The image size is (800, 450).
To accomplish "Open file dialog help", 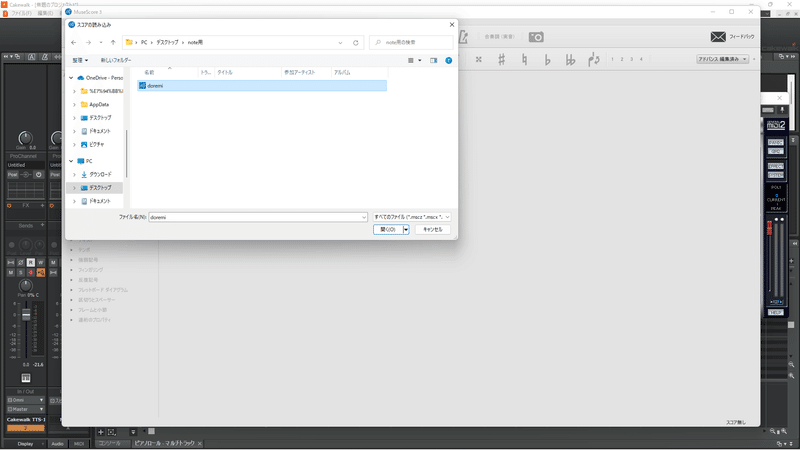I will point(448,60).
